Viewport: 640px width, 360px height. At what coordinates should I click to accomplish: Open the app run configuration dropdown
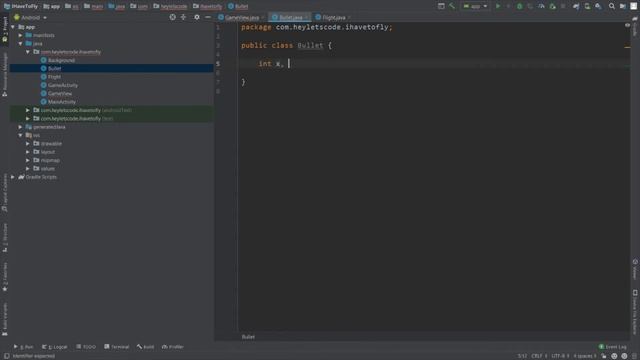tap(475, 6)
